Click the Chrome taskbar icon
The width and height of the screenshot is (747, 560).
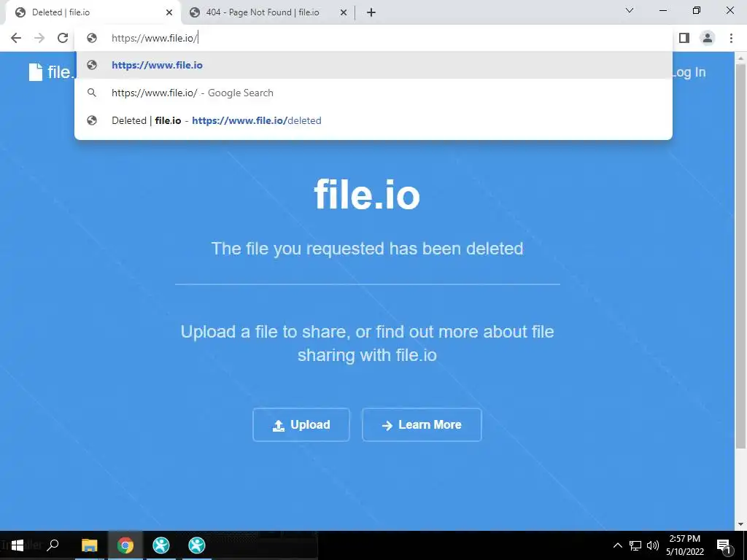click(125, 545)
